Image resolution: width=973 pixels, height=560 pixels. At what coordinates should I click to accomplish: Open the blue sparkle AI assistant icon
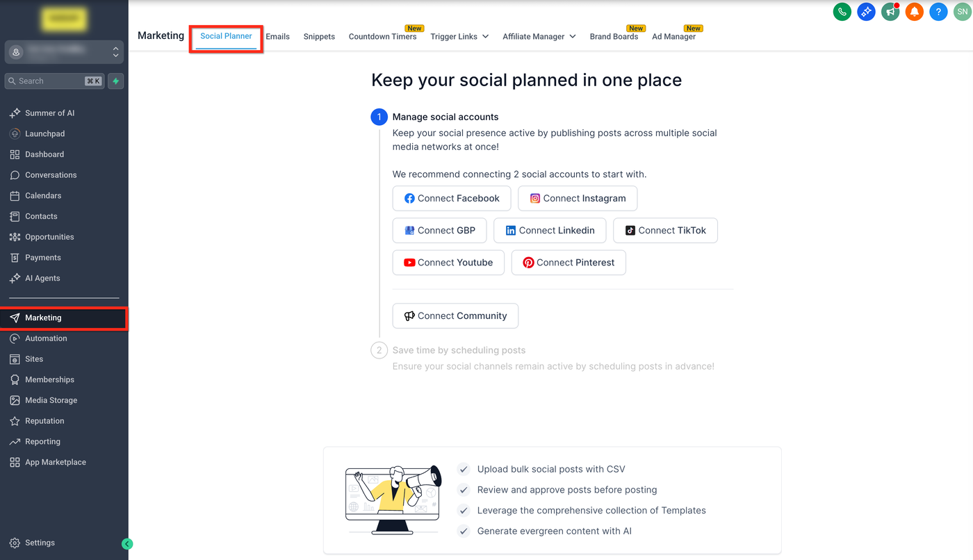point(866,12)
